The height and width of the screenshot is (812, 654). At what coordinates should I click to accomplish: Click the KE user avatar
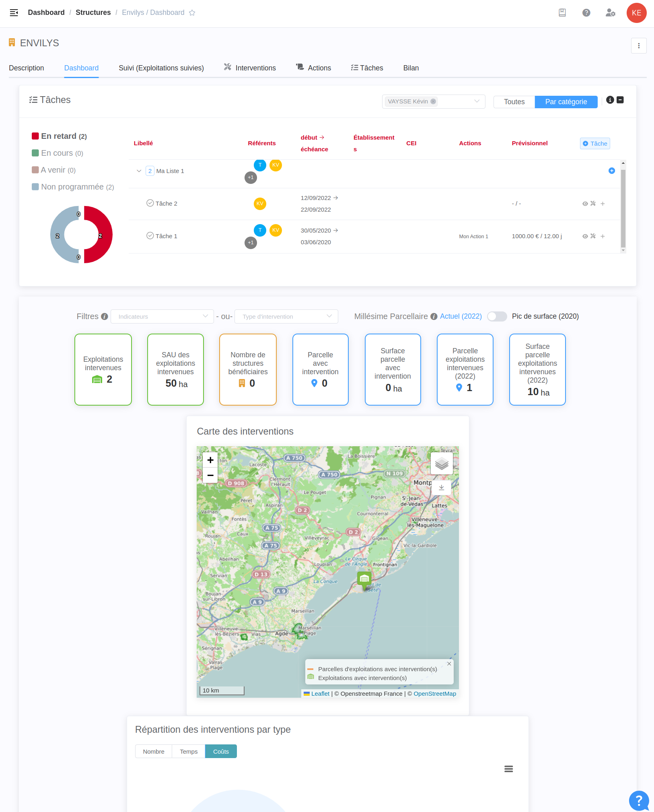tap(636, 12)
